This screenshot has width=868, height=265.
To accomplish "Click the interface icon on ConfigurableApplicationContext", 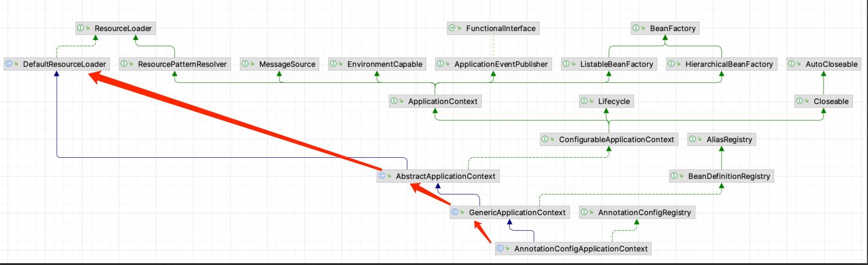I will tap(546, 139).
